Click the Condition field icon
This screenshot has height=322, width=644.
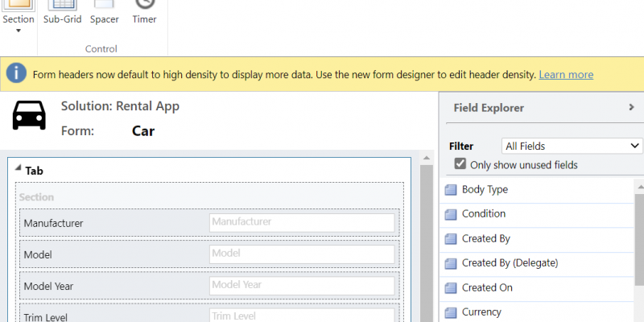click(x=451, y=214)
